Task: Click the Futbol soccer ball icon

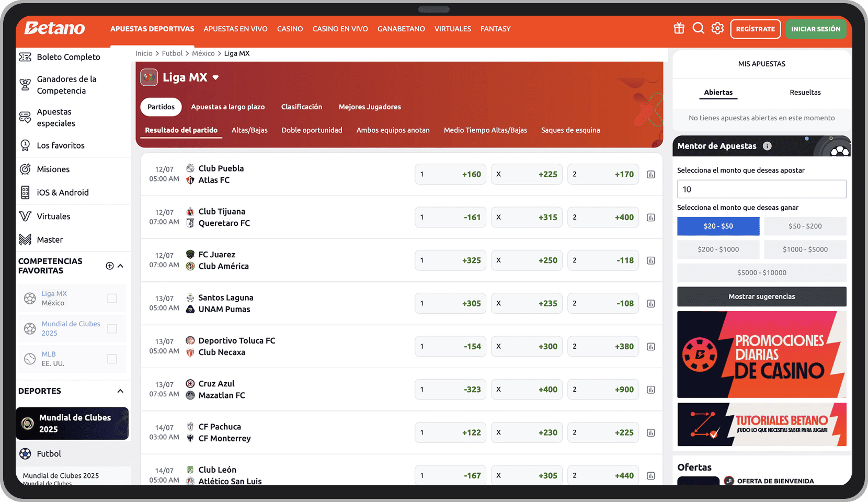Action: [25, 454]
